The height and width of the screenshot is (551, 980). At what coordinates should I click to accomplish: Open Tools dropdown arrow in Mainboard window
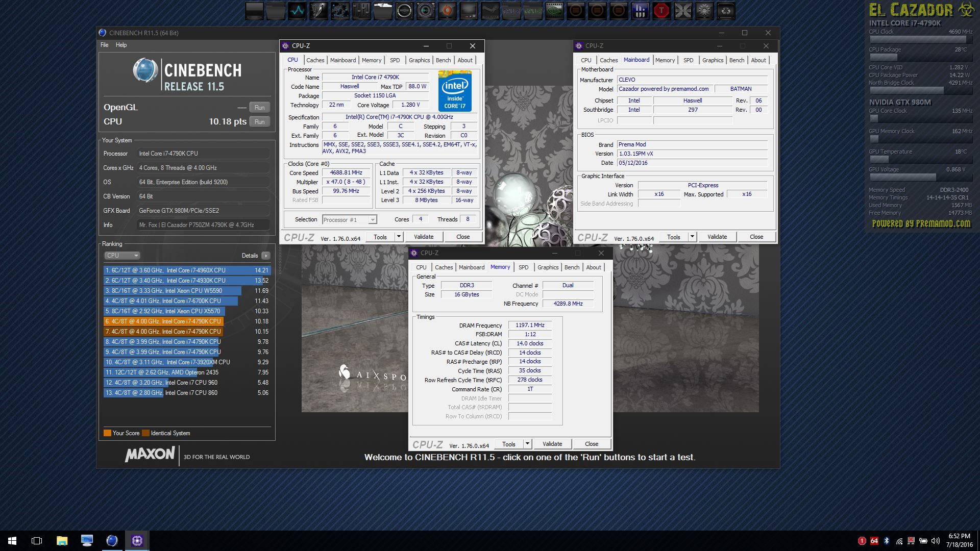coord(692,237)
